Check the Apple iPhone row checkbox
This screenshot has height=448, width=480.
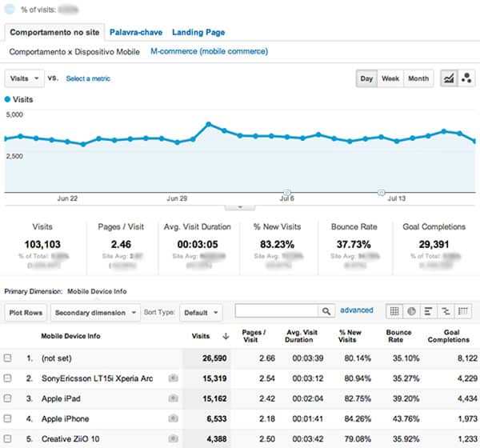(8, 418)
